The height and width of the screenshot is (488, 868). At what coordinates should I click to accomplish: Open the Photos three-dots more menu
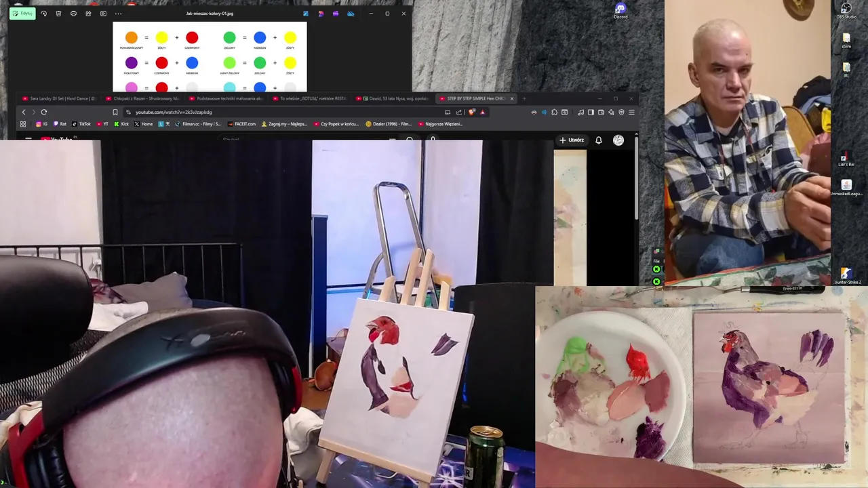118,14
